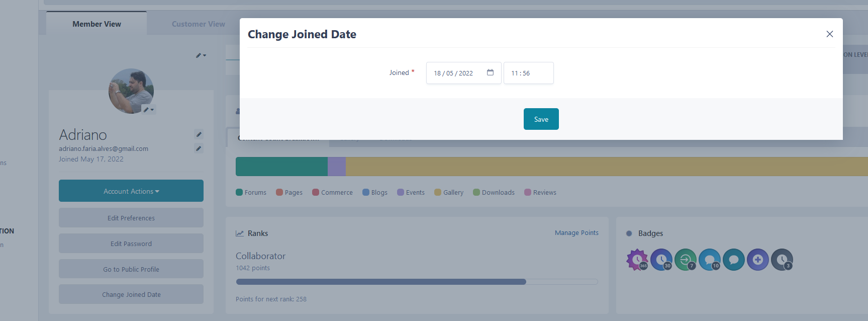Click the Joined time field showing 11:56
868x321 pixels.
click(528, 73)
